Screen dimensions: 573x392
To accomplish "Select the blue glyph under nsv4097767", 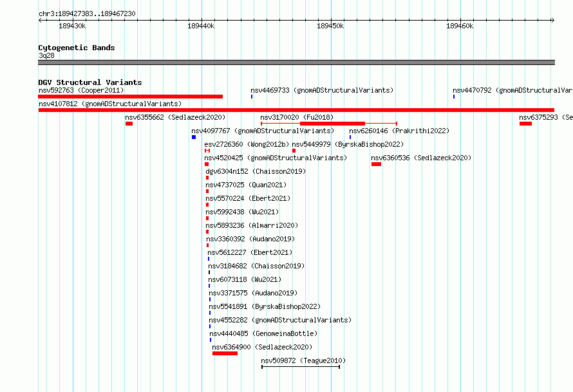I will click(x=194, y=137).
